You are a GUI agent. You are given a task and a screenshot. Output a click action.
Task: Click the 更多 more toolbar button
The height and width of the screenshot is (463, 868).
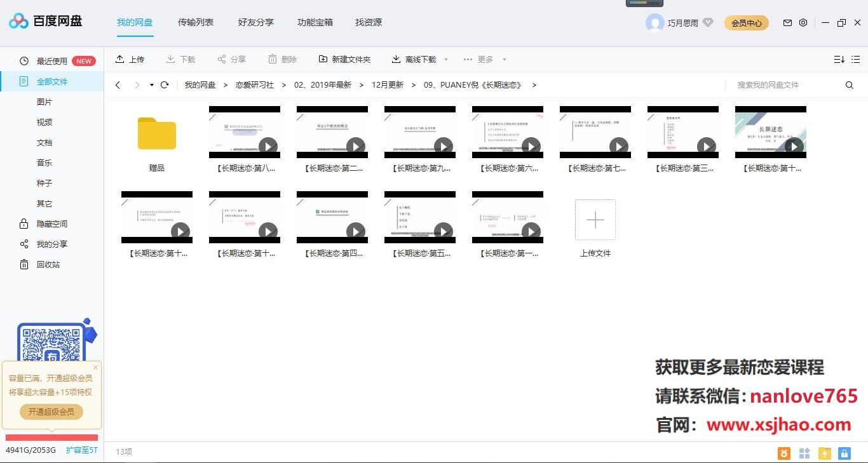tap(478, 59)
